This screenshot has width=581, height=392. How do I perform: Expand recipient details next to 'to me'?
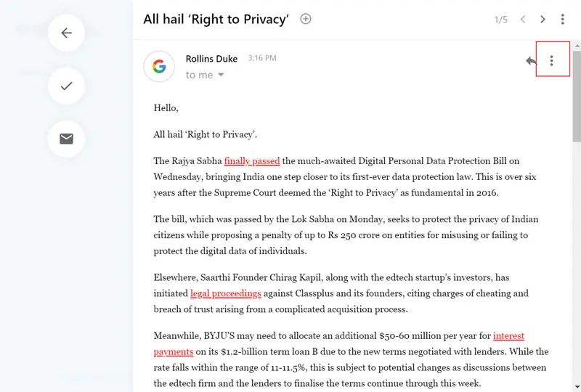coord(221,75)
